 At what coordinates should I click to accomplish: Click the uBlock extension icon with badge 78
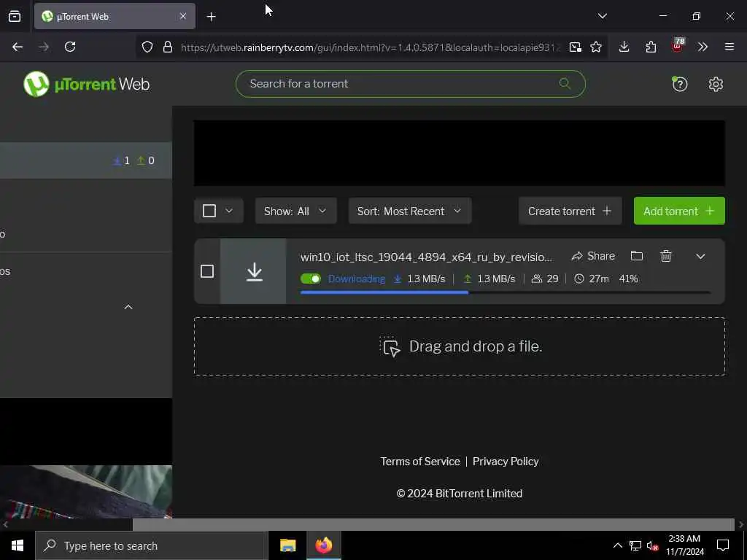click(678, 46)
